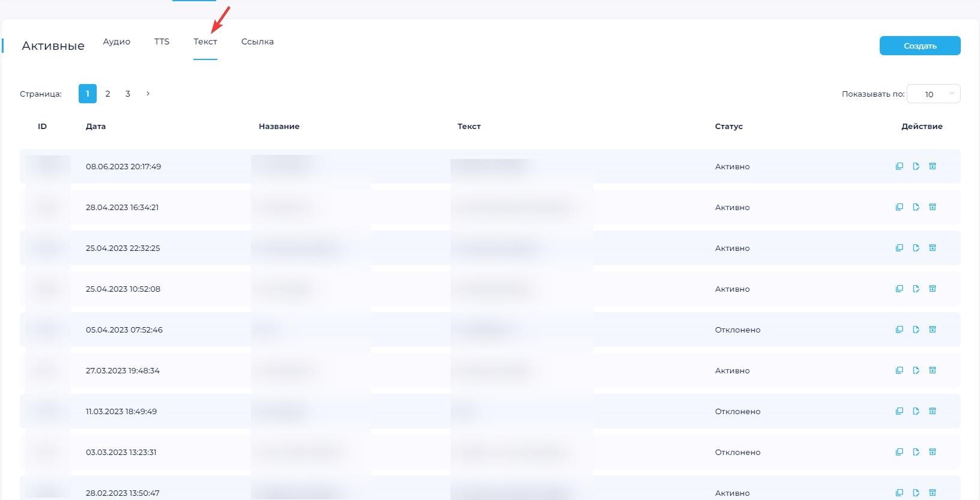Go to page 2

click(107, 94)
